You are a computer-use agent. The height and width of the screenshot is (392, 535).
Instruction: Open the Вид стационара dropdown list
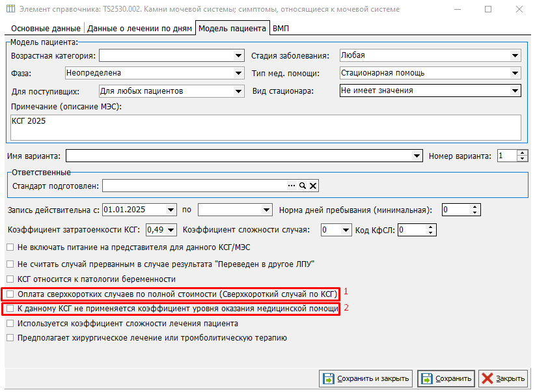[515, 91]
